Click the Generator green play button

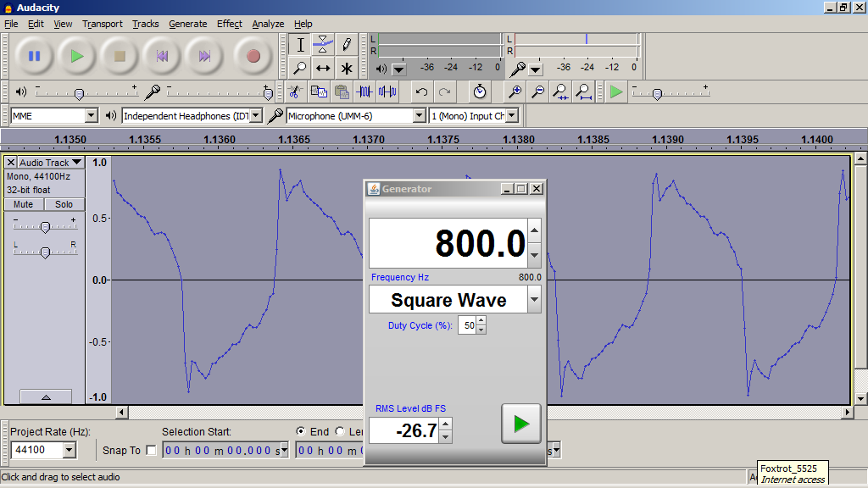[521, 424]
